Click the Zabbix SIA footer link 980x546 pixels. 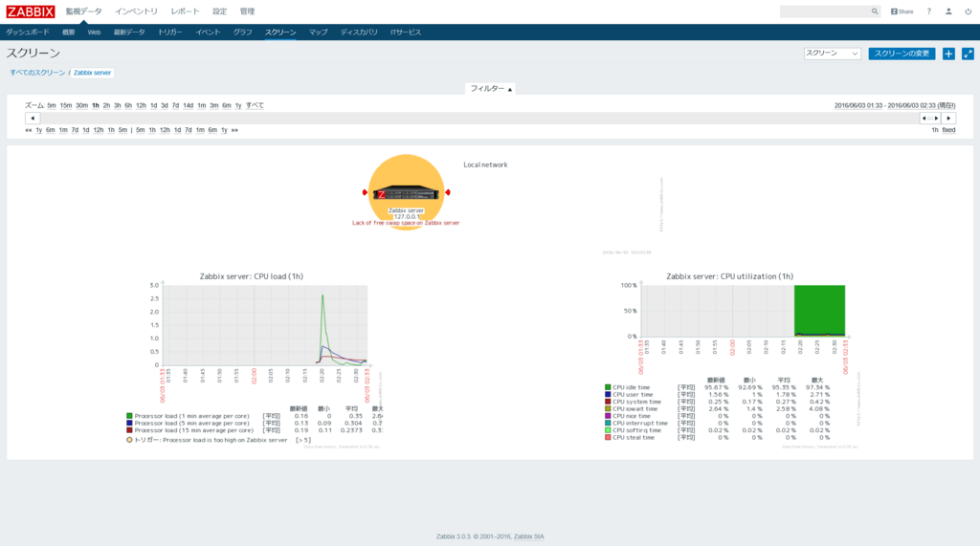[528, 536]
